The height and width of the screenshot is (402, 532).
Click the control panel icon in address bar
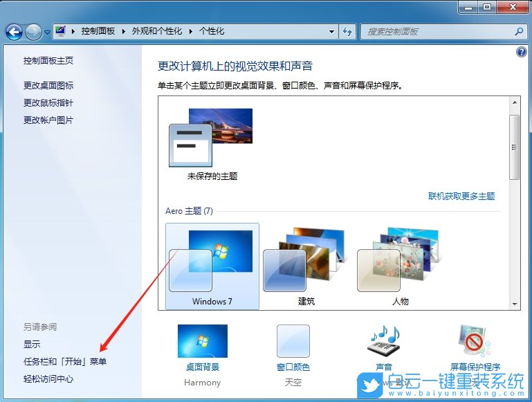tap(61, 31)
